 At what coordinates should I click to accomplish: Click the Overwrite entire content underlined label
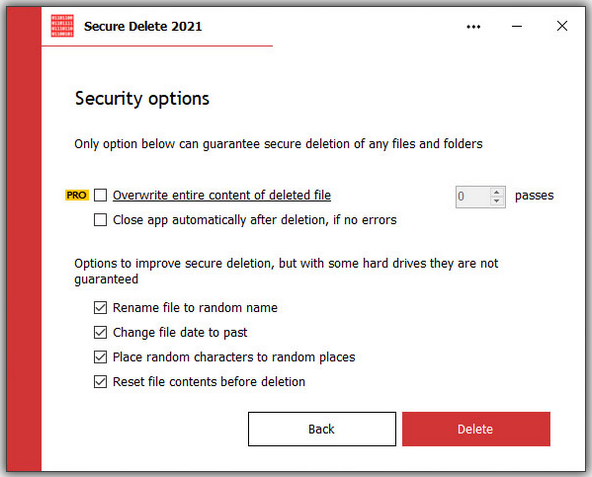pyautogui.click(x=222, y=195)
